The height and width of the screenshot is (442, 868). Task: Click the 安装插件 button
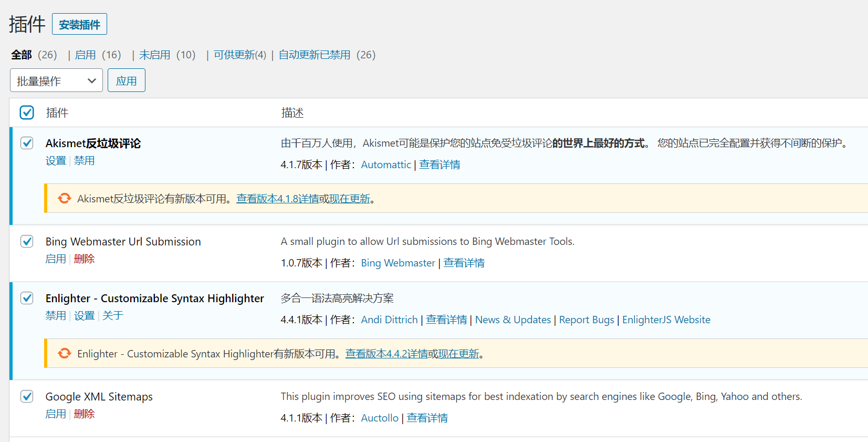pos(79,25)
